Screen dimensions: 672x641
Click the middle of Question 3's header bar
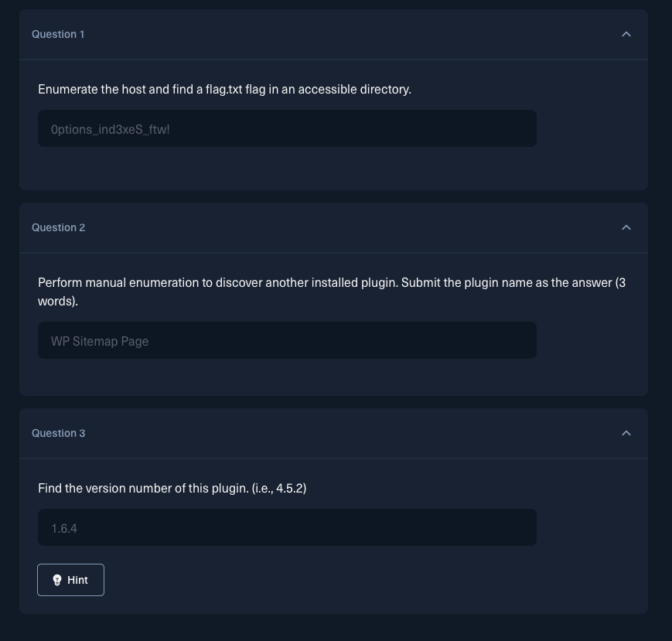coord(333,433)
